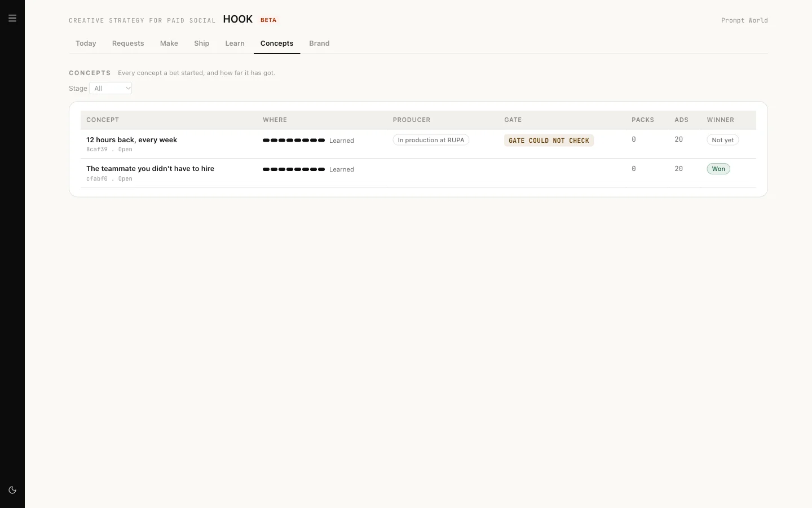The image size is (812, 508).
Task: Toggle dark mode moon icon
Action: (x=12, y=490)
